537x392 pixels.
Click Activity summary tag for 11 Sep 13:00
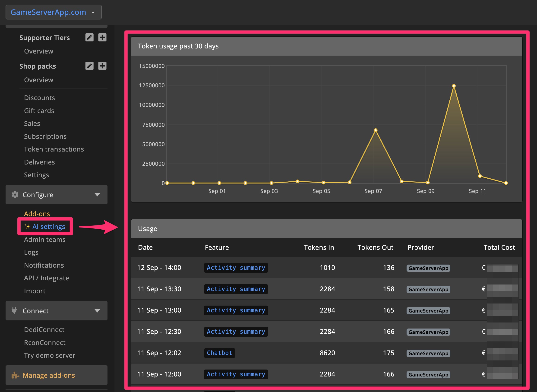point(236,310)
